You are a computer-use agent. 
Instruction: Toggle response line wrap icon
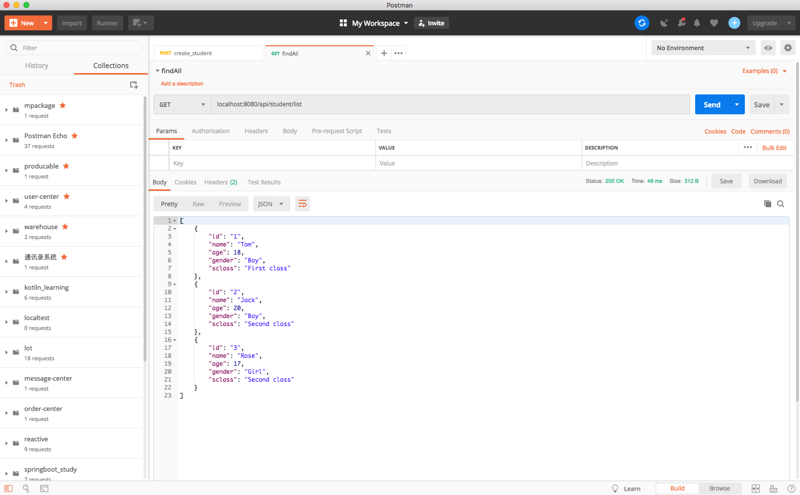tap(303, 204)
